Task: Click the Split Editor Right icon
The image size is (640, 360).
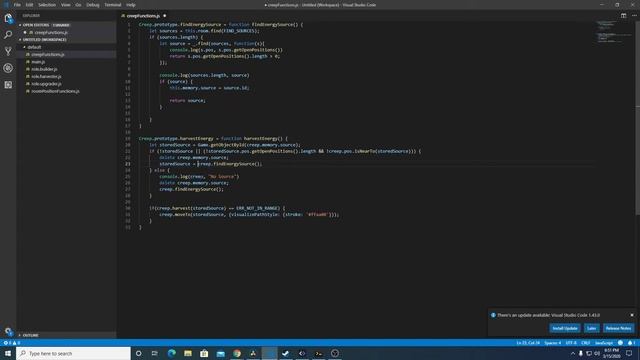Action: (x=623, y=16)
